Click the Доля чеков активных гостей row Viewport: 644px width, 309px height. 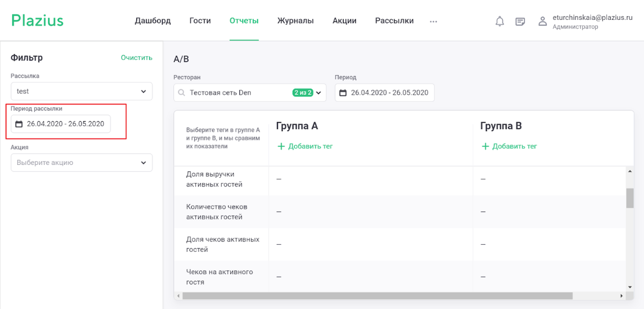click(400, 245)
